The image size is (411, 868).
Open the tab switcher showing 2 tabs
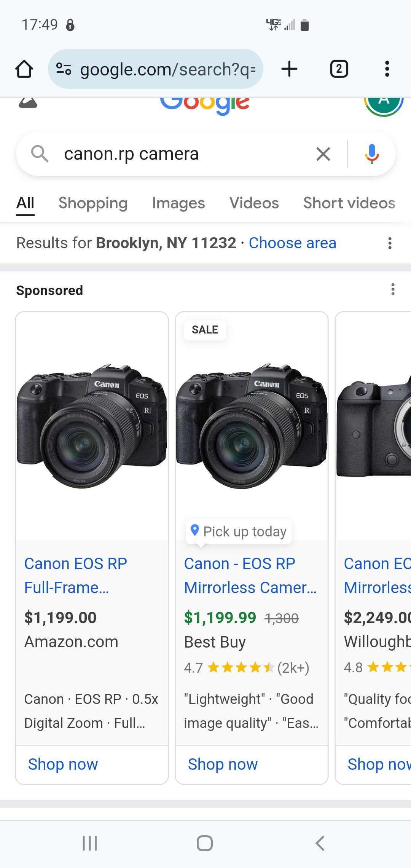339,69
